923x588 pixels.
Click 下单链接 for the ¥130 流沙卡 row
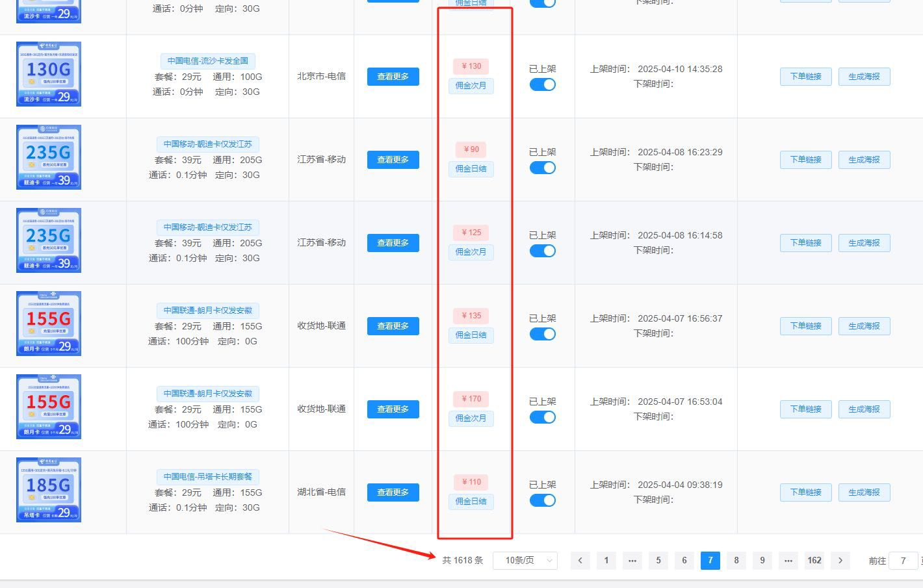click(806, 77)
